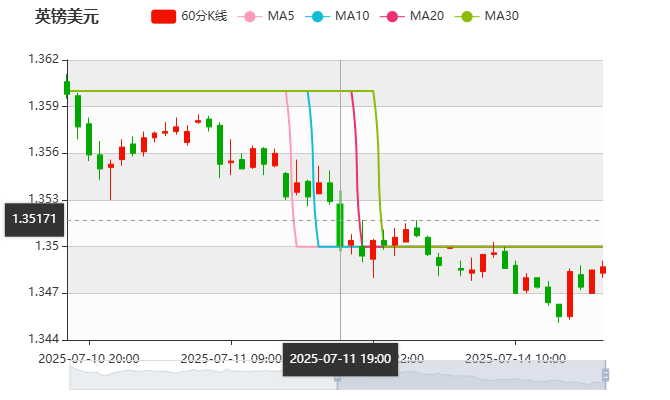The height and width of the screenshot is (400, 670).
Task: Click the first green candlestick at far left
Action: pyautogui.click(x=67, y=87)
